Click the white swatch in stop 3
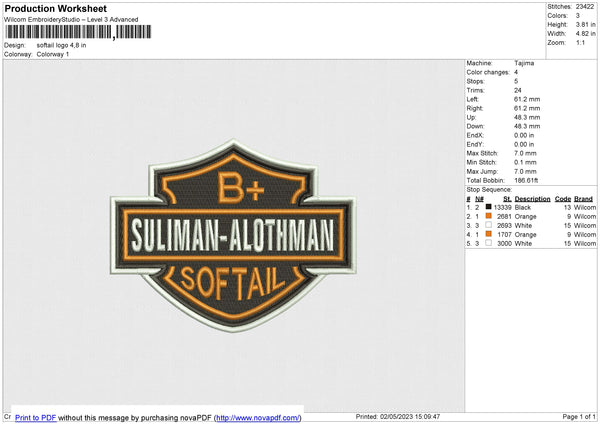 pos(488,225)
